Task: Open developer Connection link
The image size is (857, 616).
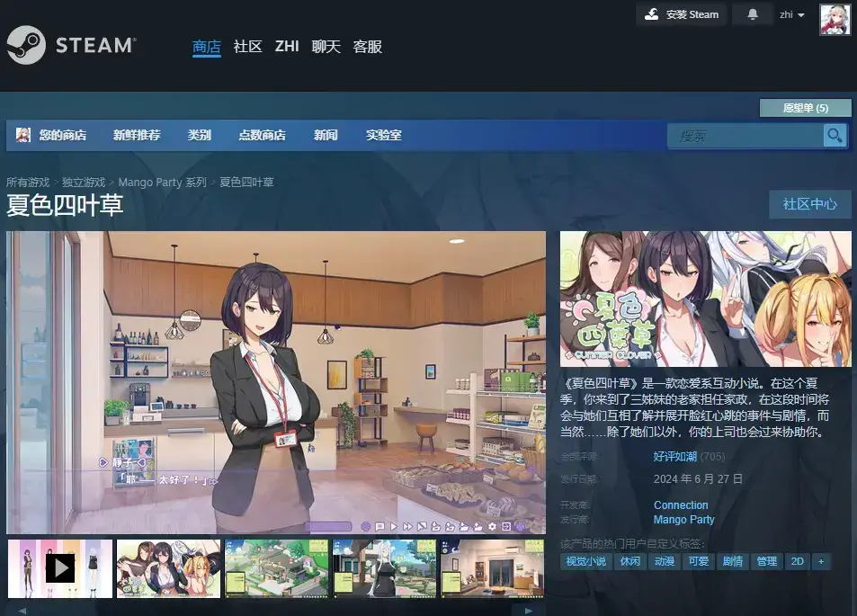Action: coord(681,505)
